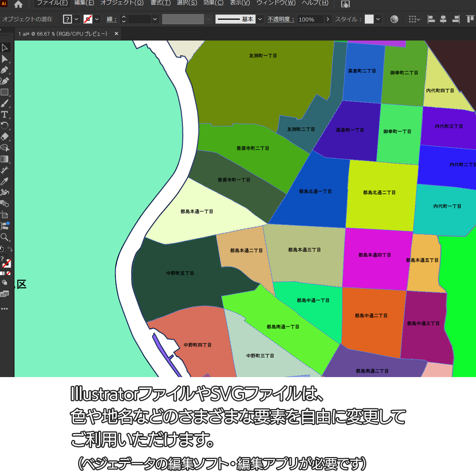Click the Home button

click(18, 4)
